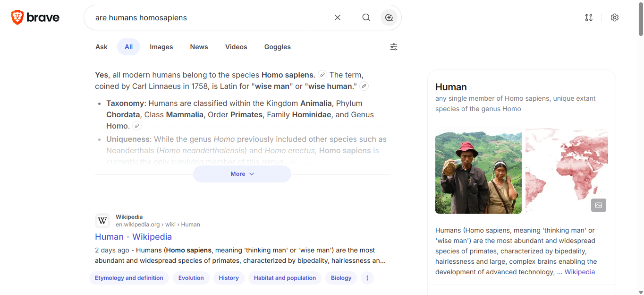Select the Goggles tab
Viewport: 644px width, 295px height.
(x=277, y=47)
